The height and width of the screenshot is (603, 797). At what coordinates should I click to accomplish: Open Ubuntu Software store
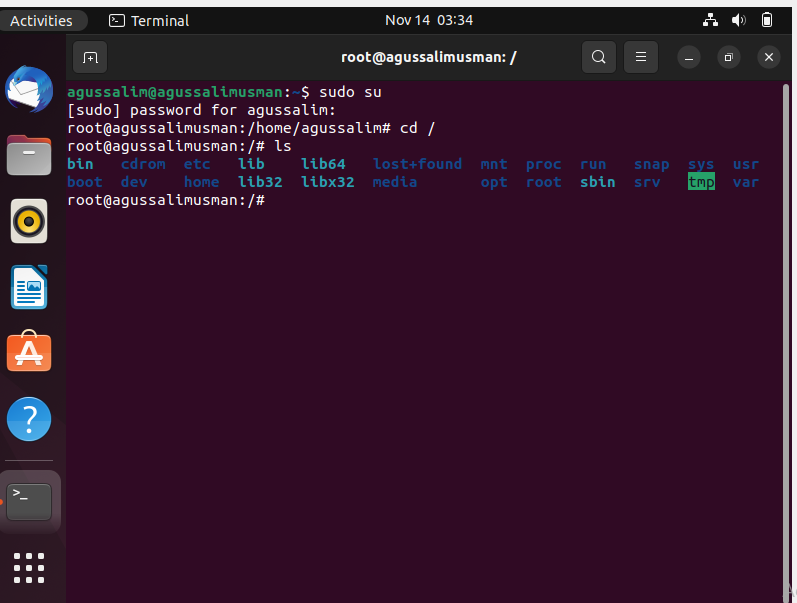[29, 351]
